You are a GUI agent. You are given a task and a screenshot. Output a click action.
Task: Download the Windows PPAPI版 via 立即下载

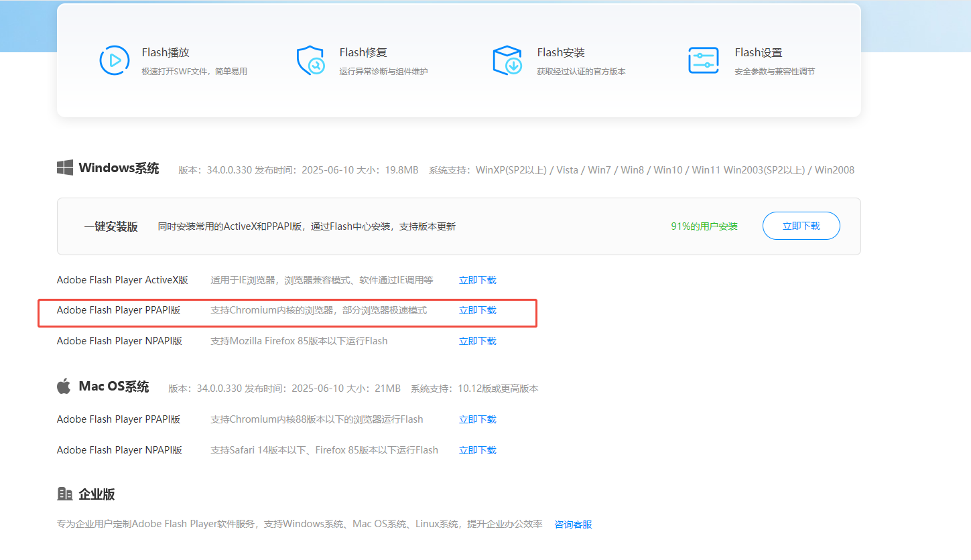coord(478,310)
